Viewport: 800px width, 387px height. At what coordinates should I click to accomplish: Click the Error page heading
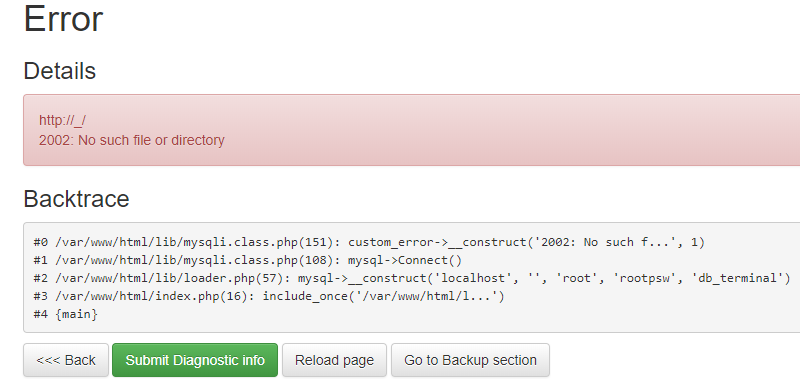point(63,19)
